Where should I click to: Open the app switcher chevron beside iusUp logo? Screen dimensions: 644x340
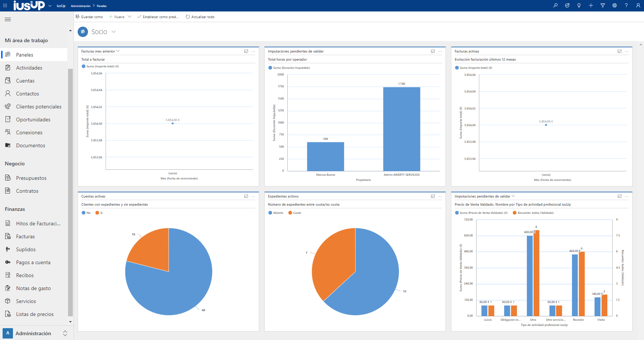click(x=50, y=6)
